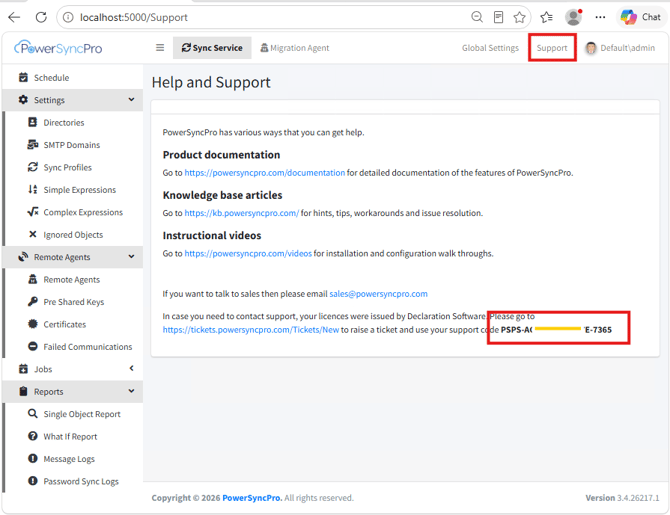Click the Failed Communications minus-circle icon
Viewport: 670px width, 515px height.
pos(32,346)
